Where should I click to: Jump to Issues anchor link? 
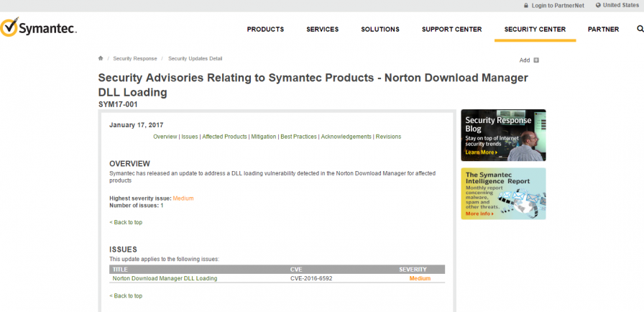tap(190, 137)
